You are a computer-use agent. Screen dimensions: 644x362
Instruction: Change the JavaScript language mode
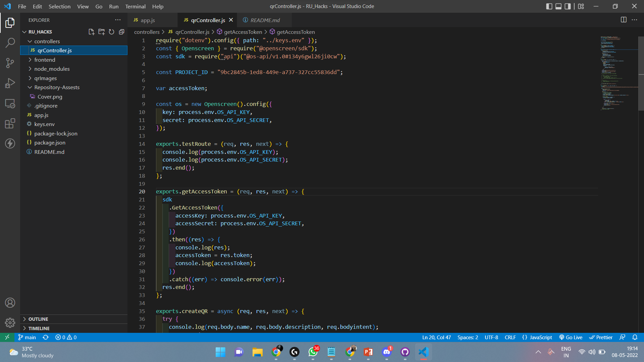tap(540, 337)
